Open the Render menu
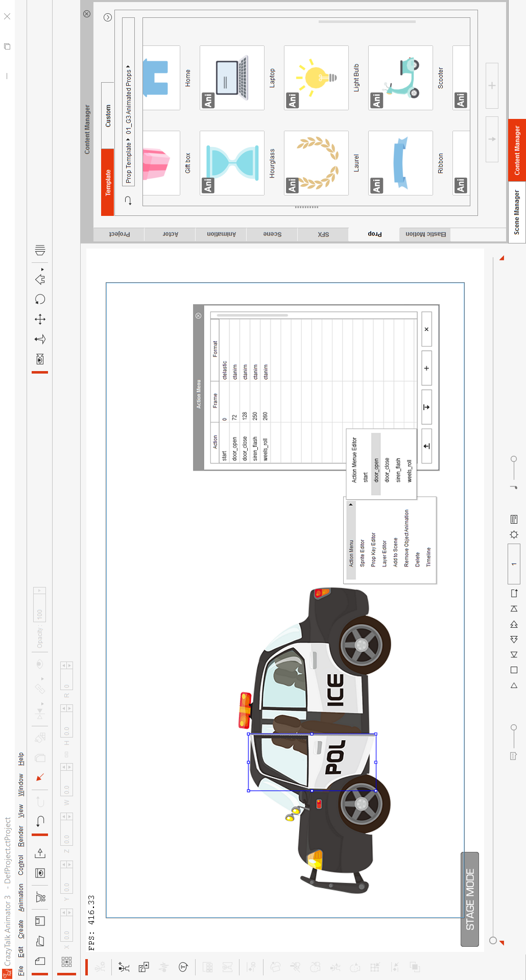The image size is (526, 980). [21, 837]
